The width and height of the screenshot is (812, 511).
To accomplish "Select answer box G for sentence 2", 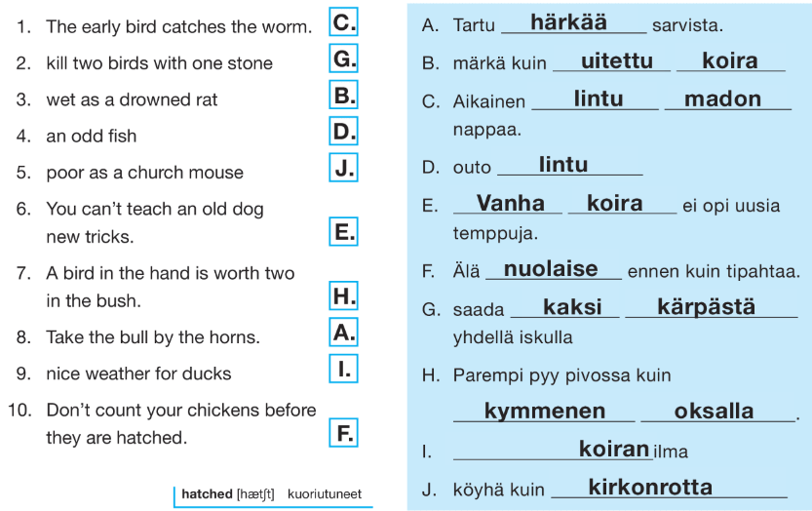I will click(343, 59).
